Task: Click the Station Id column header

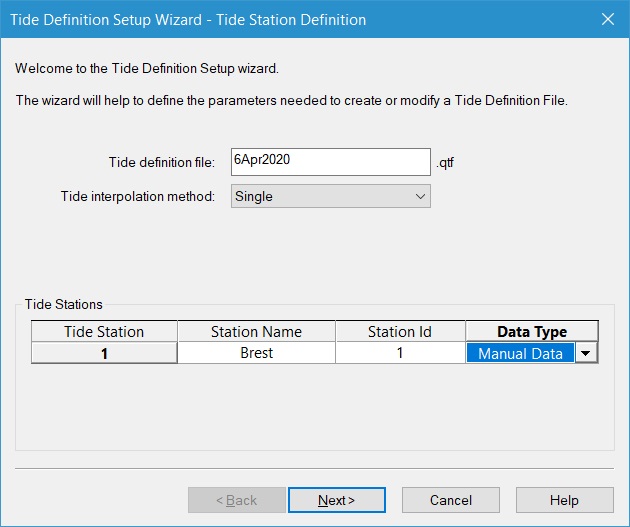Action: pyautogui.click(x=399, y=332)
